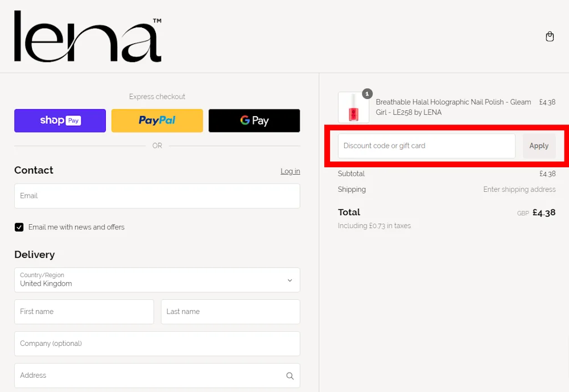Screen dimensions: 569x392
Task: Click the Company (optional) field
Action: (x=157, y=344)
